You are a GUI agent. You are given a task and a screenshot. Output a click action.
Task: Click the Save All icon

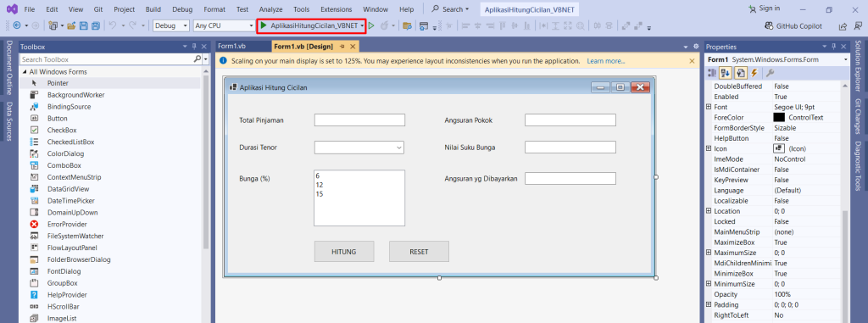tap(95, 25)
